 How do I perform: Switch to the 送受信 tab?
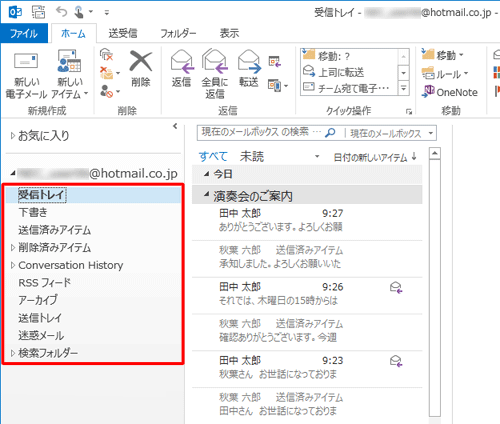(x=123, y=33)
